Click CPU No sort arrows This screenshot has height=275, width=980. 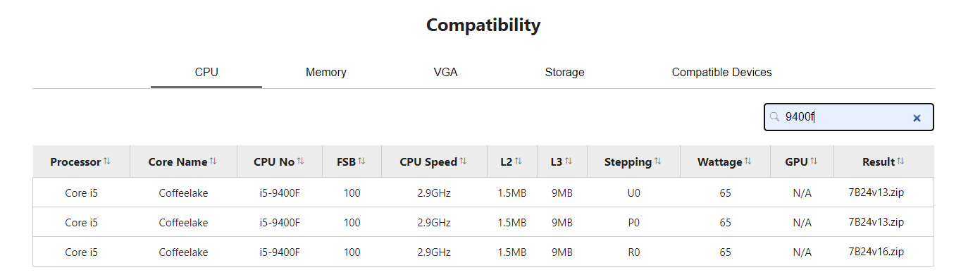click(x=301, y=161)
